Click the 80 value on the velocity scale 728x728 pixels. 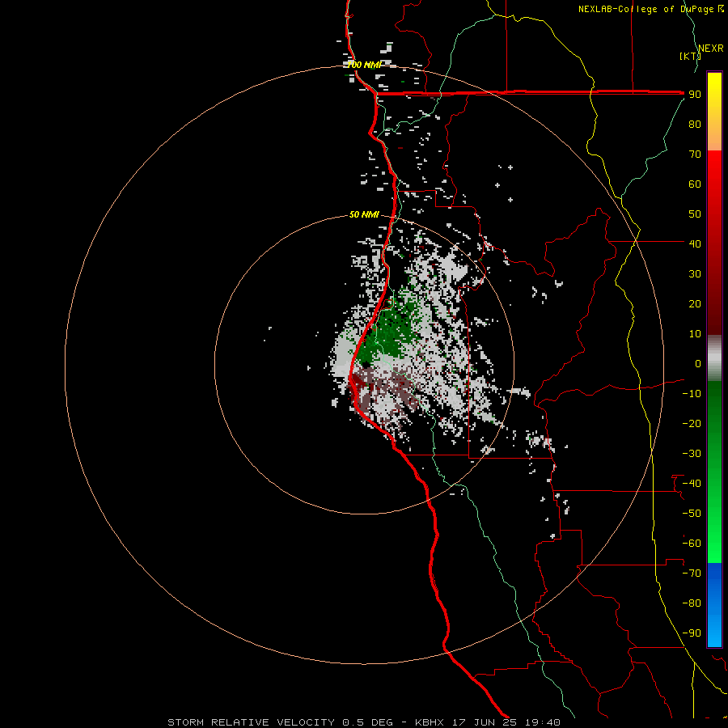[695, 125]
